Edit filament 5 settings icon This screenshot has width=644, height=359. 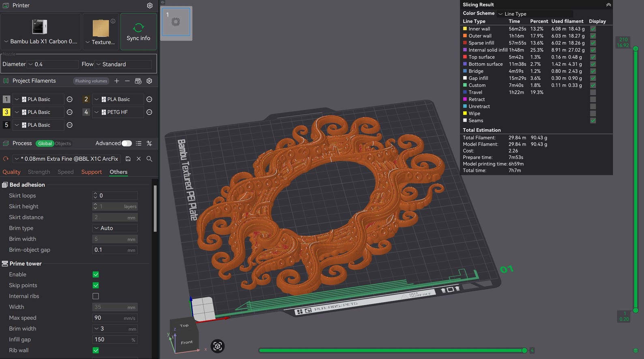coord(69,125)
